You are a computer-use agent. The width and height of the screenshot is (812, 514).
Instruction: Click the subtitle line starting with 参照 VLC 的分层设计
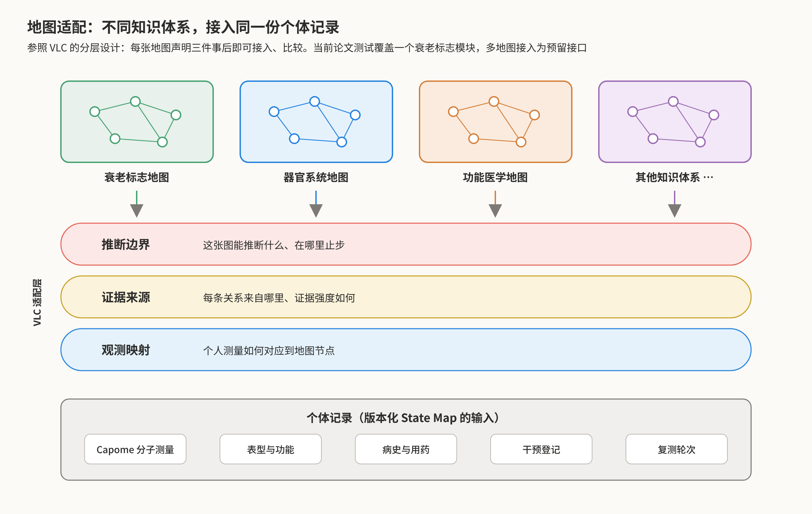click(307, 48)
